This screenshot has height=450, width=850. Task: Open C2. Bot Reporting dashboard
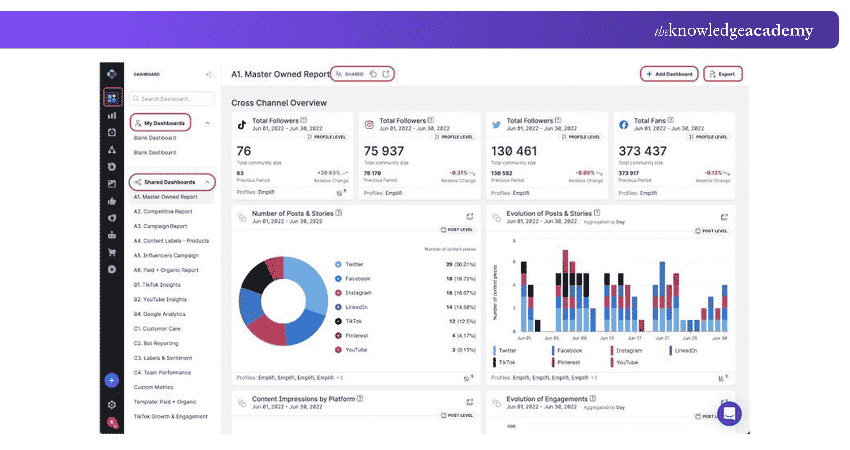coord(156,343)
